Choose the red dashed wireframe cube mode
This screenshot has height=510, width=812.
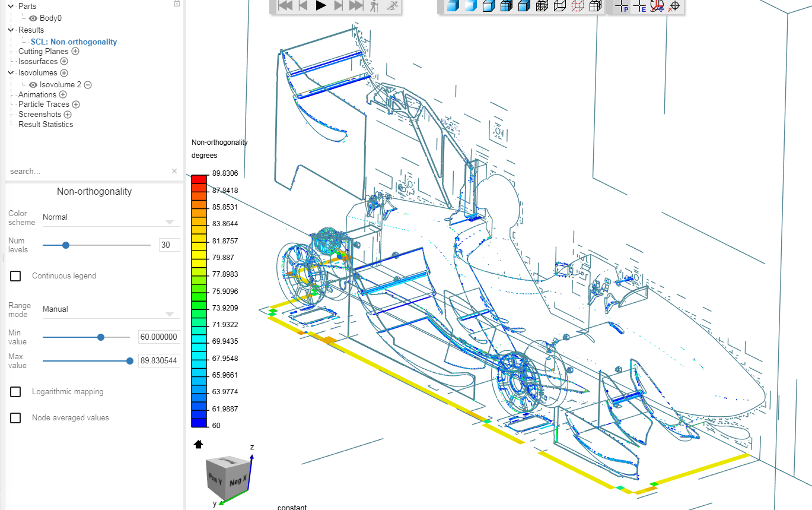[x=577, y=6]
